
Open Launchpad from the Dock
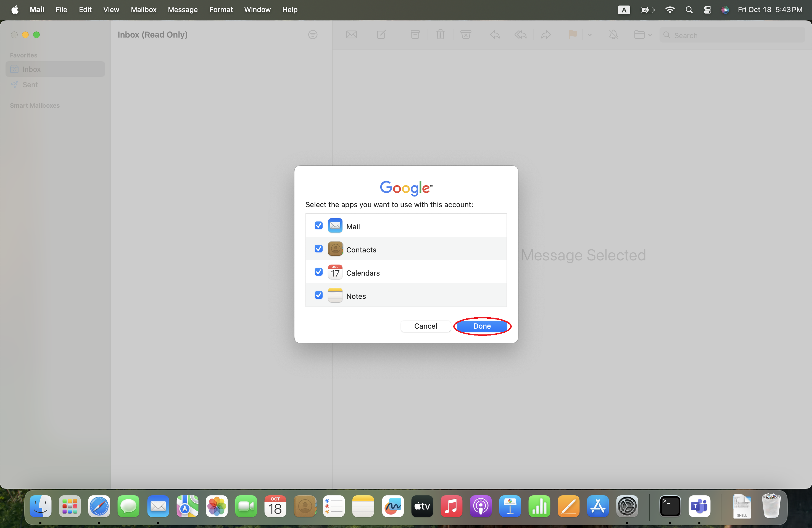pyautogui.click(x=70, y=506)
